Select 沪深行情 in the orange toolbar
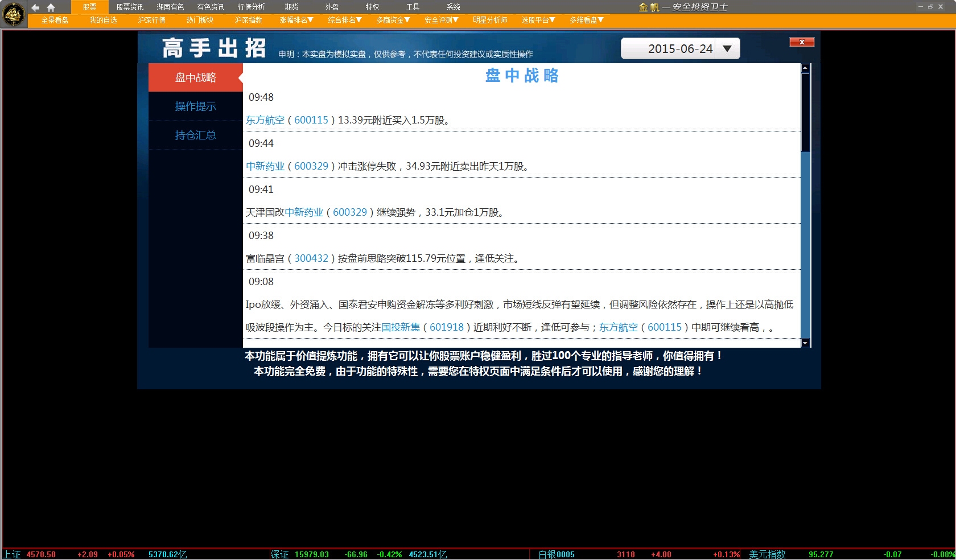956x560 pixels. pos(151,20)
